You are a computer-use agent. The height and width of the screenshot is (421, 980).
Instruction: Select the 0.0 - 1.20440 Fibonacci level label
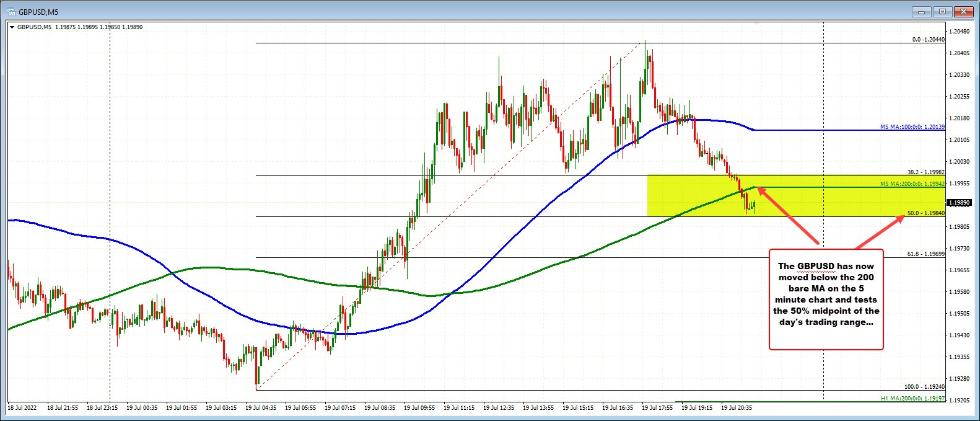coord(928,40)
